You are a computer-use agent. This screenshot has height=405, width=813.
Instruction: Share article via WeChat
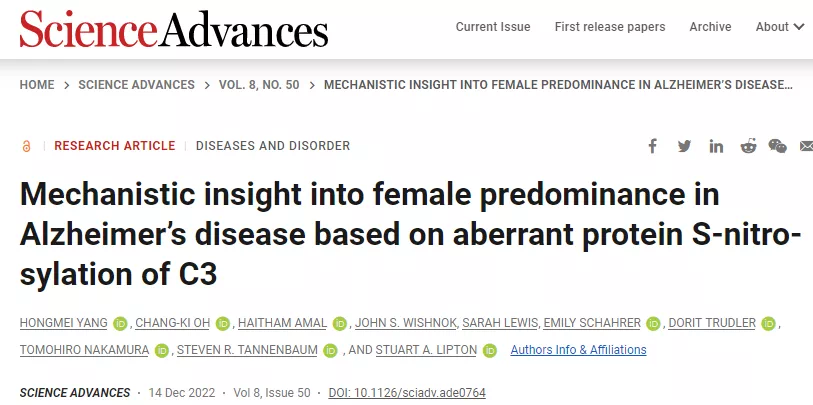[x=777, y=146]
